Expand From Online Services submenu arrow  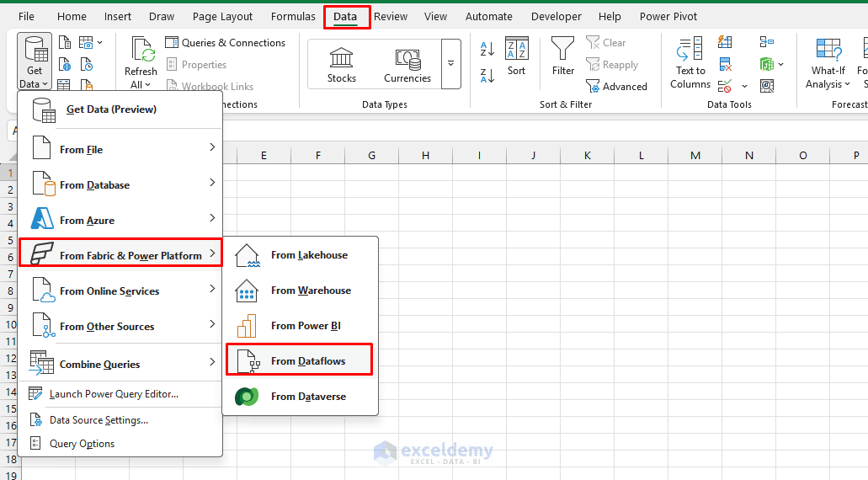tap(212, 289)
